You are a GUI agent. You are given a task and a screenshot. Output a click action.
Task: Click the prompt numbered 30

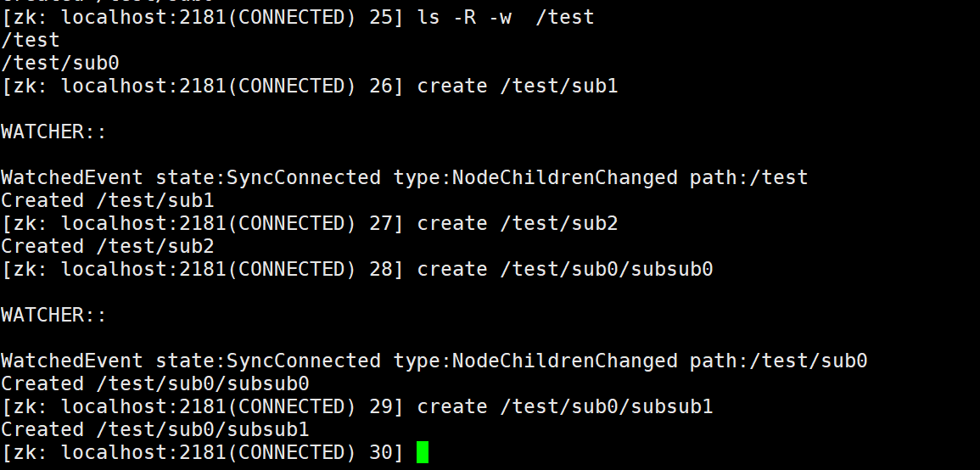click(203, 452)
